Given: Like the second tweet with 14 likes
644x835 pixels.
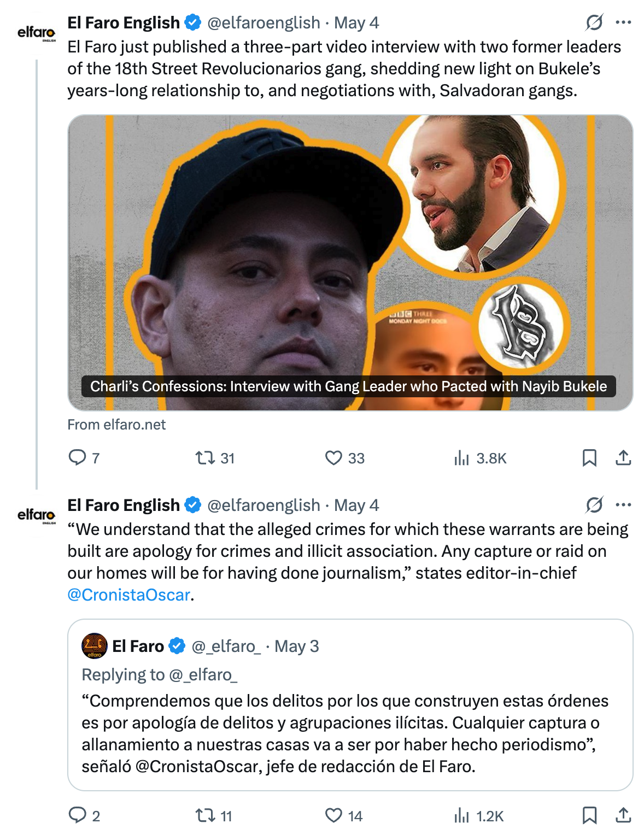Looking at the screenshot, I should 333,815.
